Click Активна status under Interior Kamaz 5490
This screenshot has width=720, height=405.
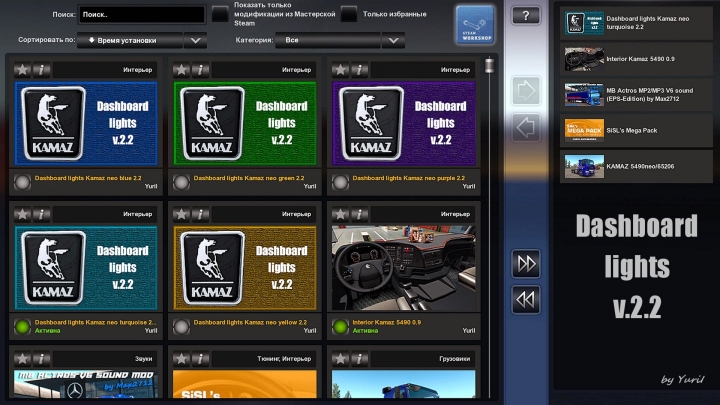pyautogui.click(x=365, y=331)
